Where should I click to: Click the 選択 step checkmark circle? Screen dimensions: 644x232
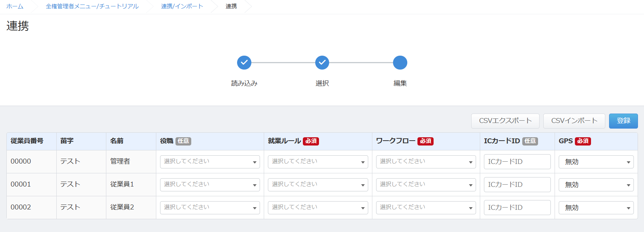(322, 62)
